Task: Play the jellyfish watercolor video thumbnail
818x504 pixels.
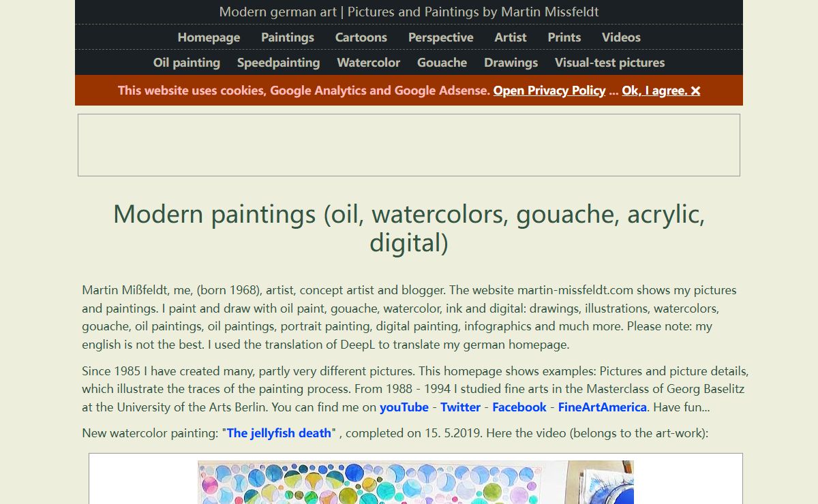Action: [x=416, y=482]
